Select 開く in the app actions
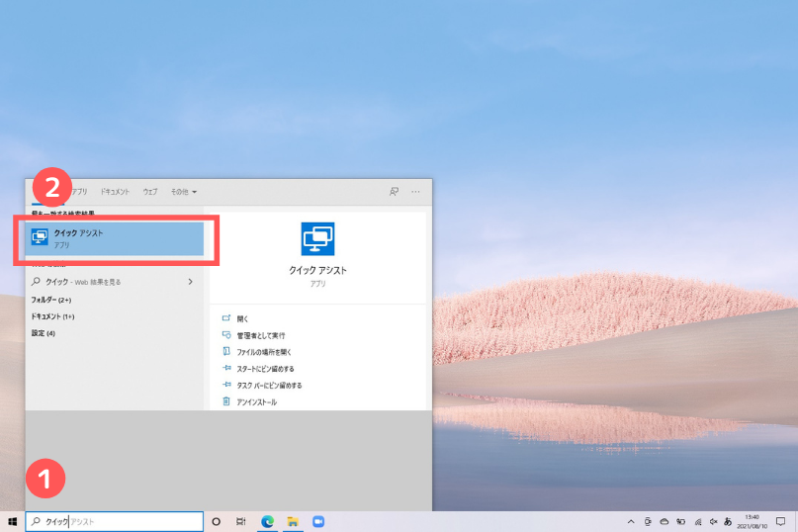 (242, 318)
